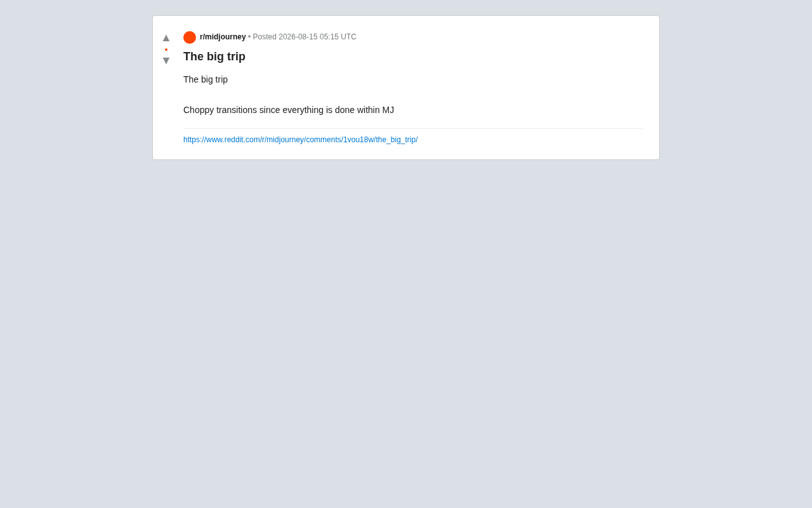
Task: Click the Choppy transitions sentence
Action: 289,110
